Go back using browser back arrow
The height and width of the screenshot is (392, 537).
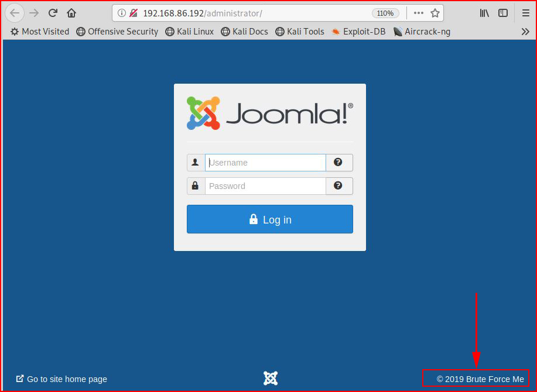[x=15, y=13]
